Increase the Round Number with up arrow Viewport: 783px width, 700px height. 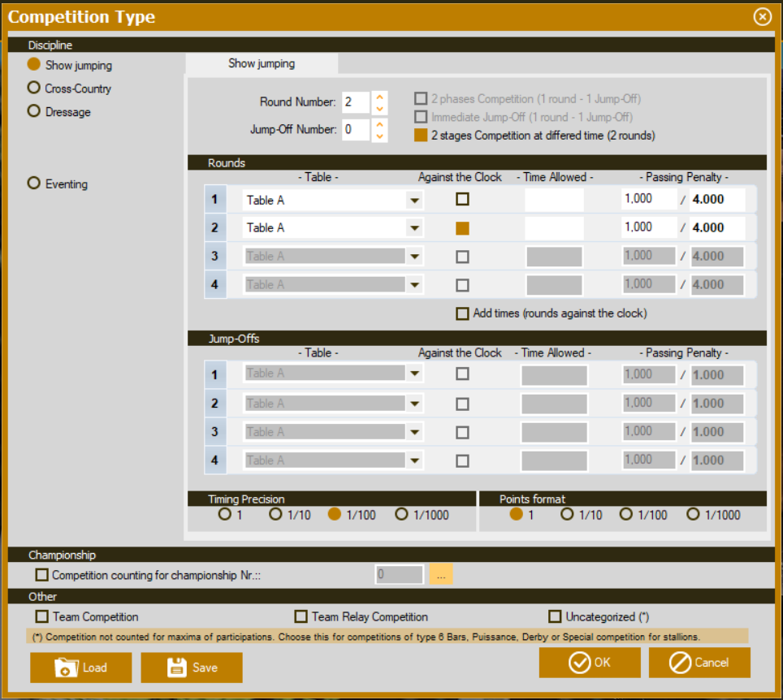[380, 97]
